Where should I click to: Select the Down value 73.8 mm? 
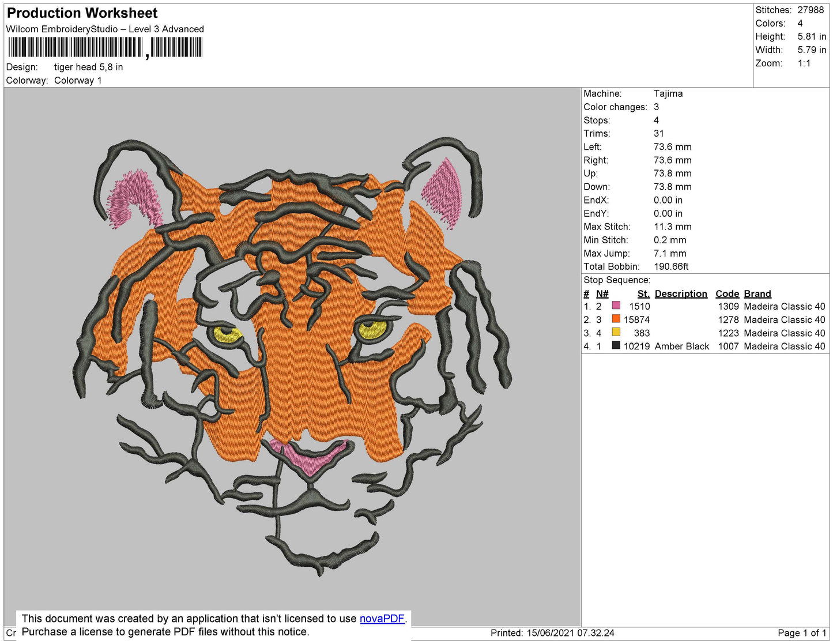coord(673,186)
